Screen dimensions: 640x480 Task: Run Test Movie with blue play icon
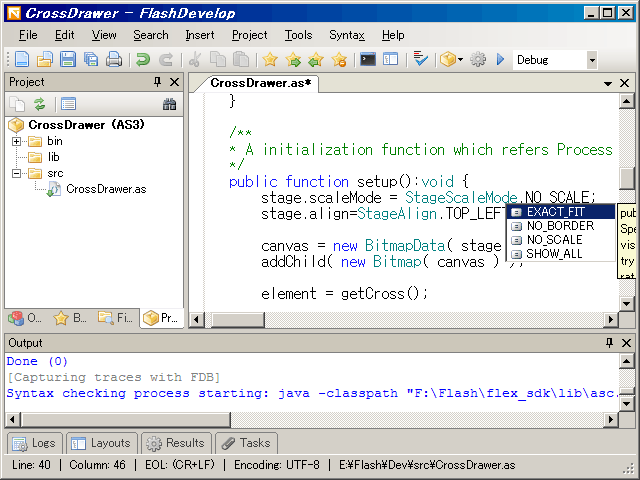[500, 60]
